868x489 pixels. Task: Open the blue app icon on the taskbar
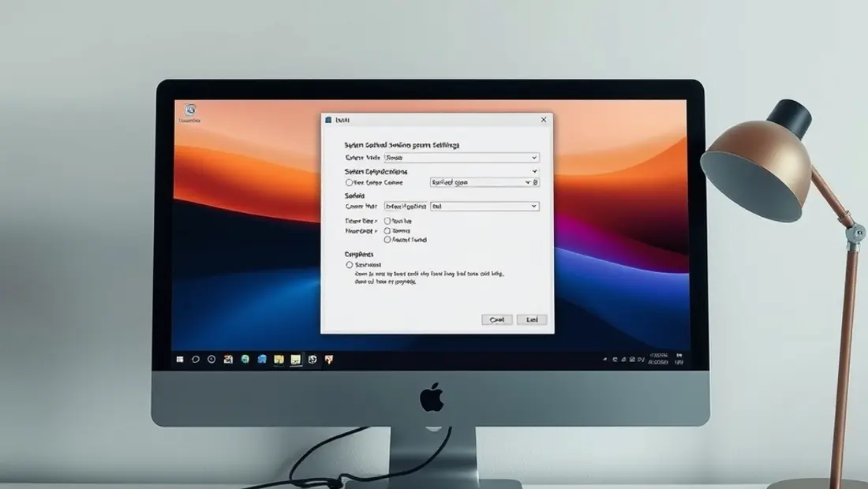tap(262, 360)
